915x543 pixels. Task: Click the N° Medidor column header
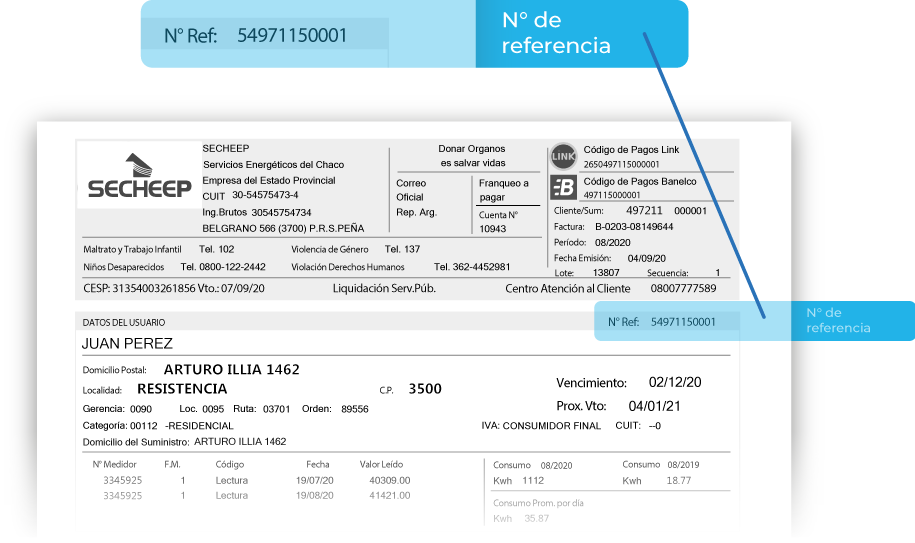(x=114, y=464)
